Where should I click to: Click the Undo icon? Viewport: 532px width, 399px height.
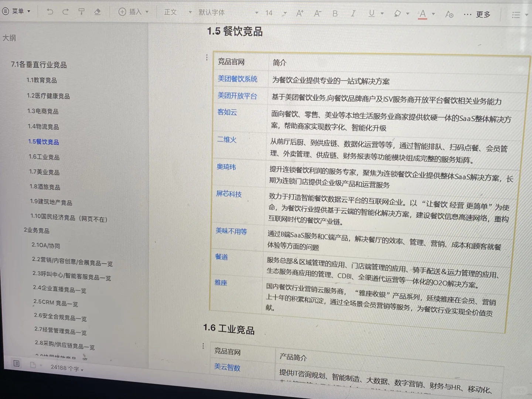[x=50, y=11]
